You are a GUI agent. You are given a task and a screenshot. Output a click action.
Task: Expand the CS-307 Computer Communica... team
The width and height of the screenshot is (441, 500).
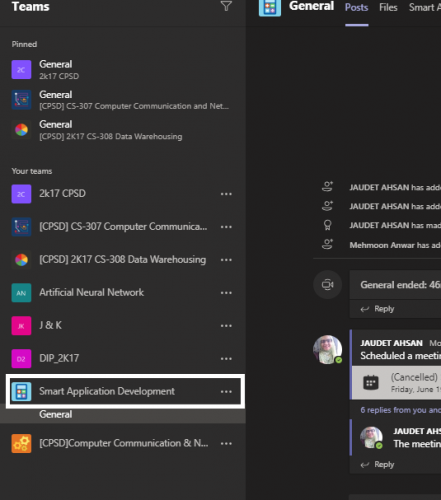click(x=123, y=227)
